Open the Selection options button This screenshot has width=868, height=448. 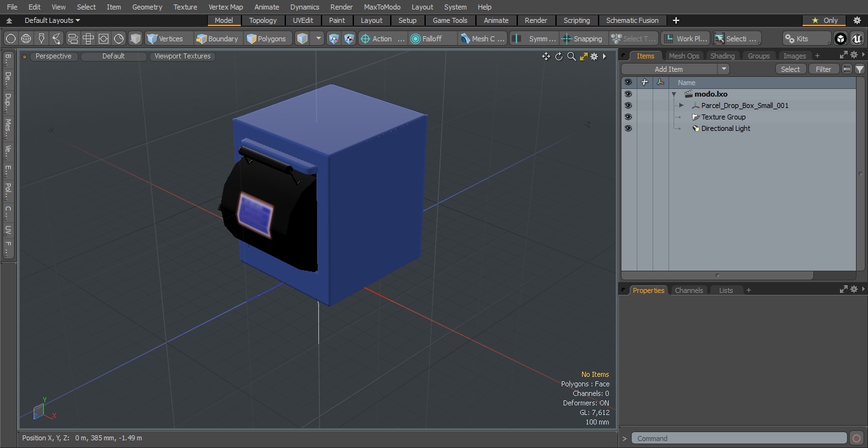[x=736, y=39]
